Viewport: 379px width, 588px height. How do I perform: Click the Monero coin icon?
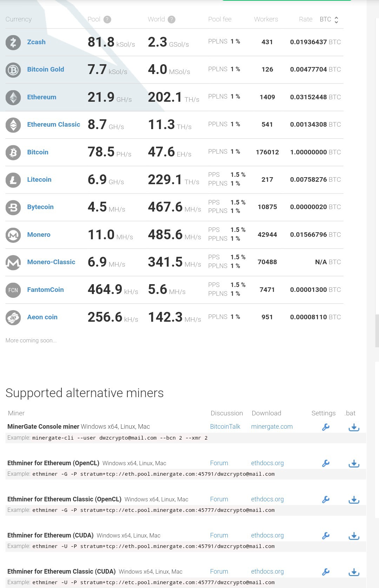pos(13,235)
